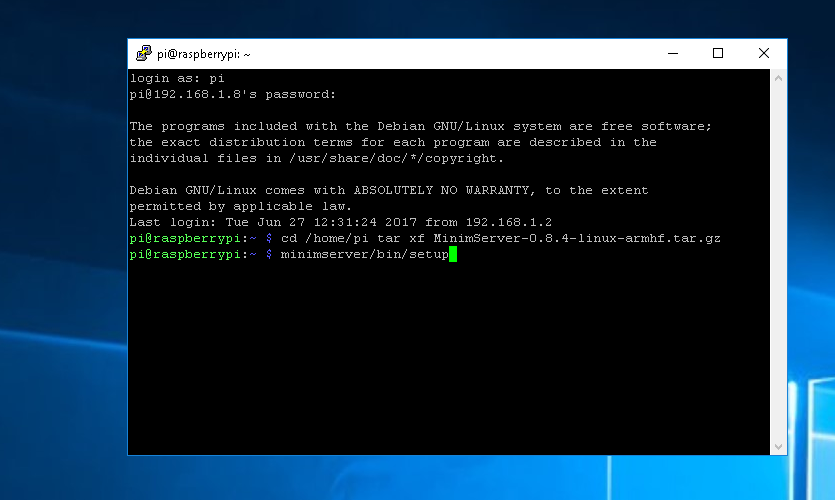The width and height of the screenshot is (835, 500).
Task: Click the scrollbar up arrow
Action: tap(778, 78)
